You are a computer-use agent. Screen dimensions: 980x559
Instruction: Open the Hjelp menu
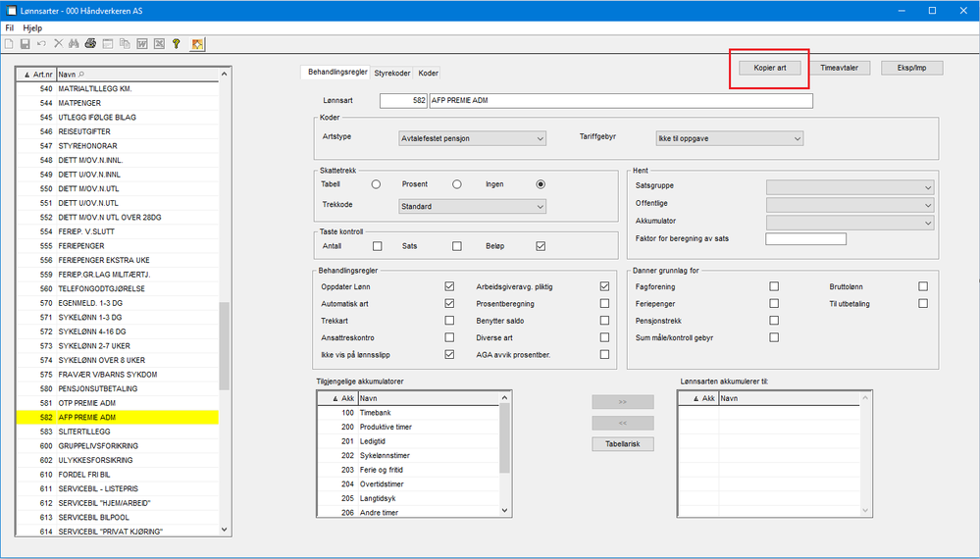pyautogui.click(x=32, y=28)
